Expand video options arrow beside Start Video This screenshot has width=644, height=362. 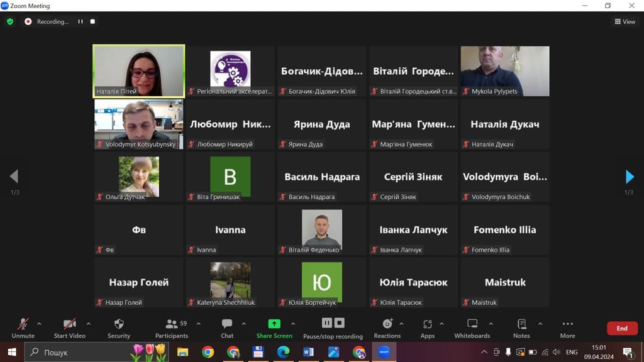click(88, 324)
